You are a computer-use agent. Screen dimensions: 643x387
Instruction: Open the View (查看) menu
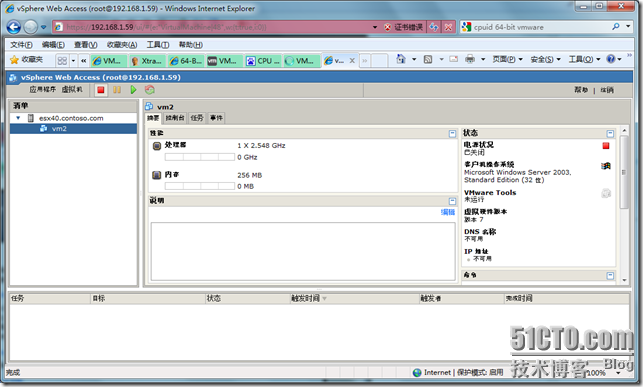[85, 45]
